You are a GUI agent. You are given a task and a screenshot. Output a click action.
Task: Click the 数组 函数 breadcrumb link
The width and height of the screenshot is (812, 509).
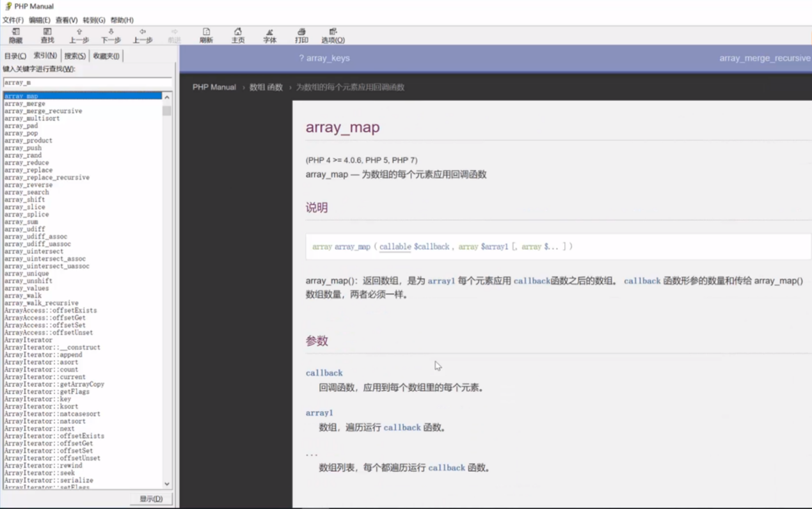point(266,87)
